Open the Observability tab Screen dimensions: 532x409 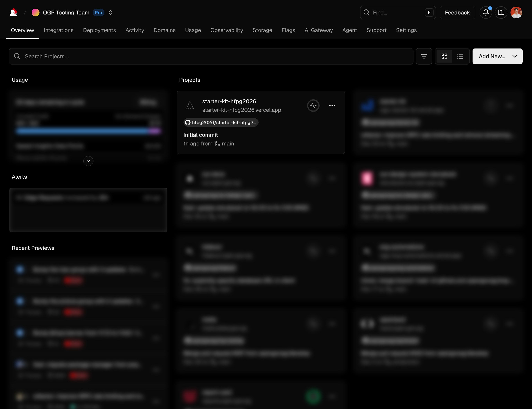click(226, 30)
